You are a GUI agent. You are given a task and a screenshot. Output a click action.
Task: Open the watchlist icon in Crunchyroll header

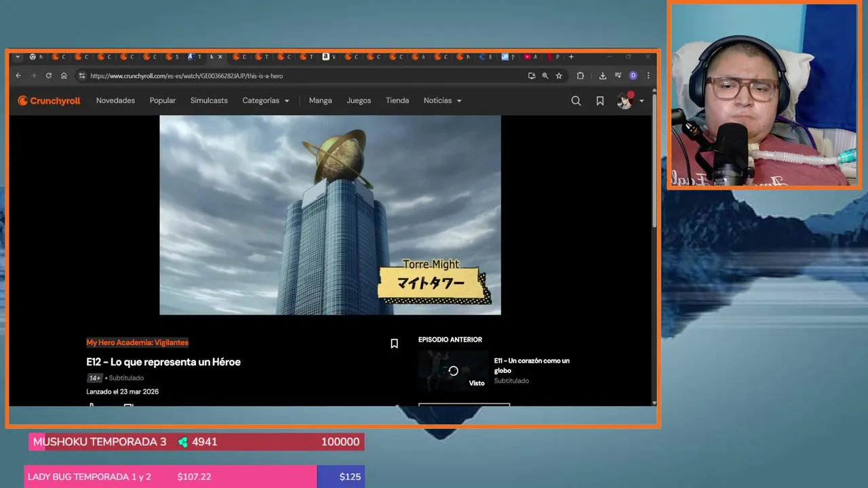click(x=600, y=101)
